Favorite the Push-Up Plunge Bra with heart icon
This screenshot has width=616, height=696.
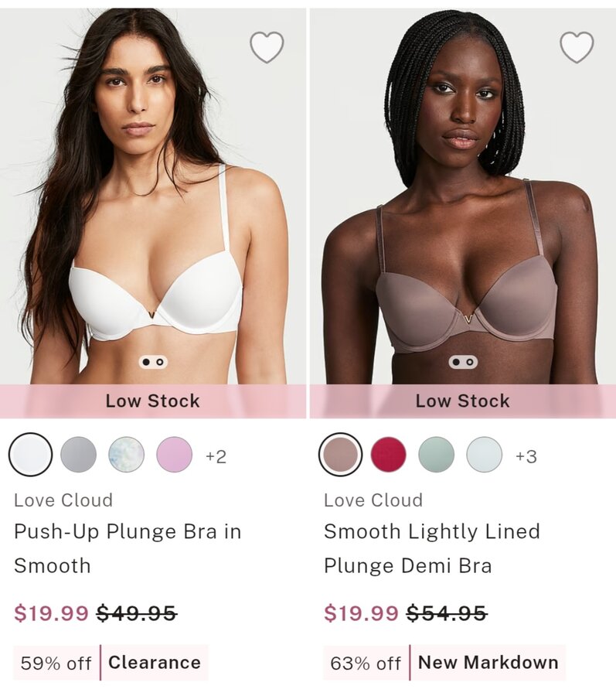(x=267, y=47)
